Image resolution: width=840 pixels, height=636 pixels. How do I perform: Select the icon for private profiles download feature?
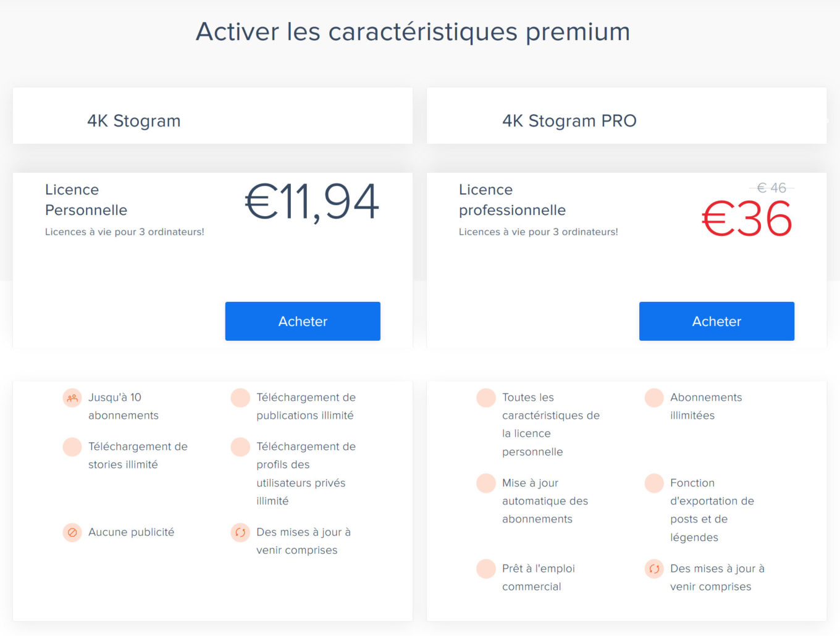[240, 446]
